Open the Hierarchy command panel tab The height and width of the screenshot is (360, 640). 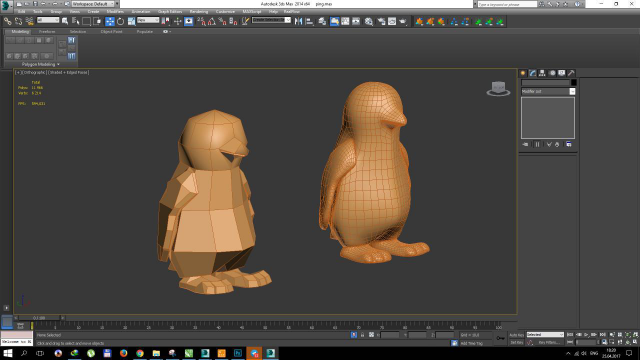[x=542, y=73]
